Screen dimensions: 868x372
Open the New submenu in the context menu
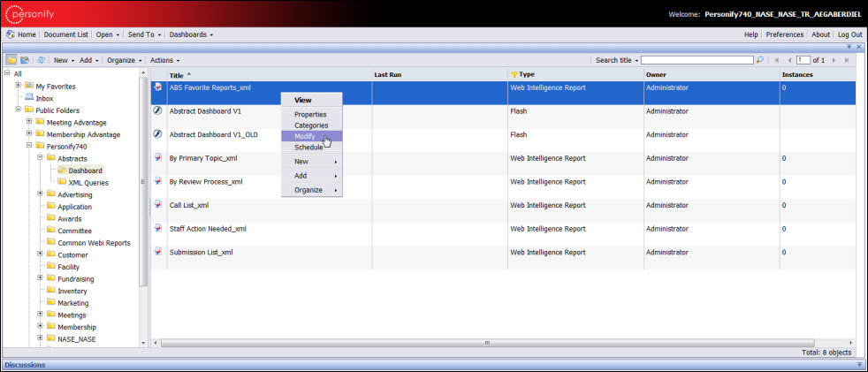click(312, 162)
